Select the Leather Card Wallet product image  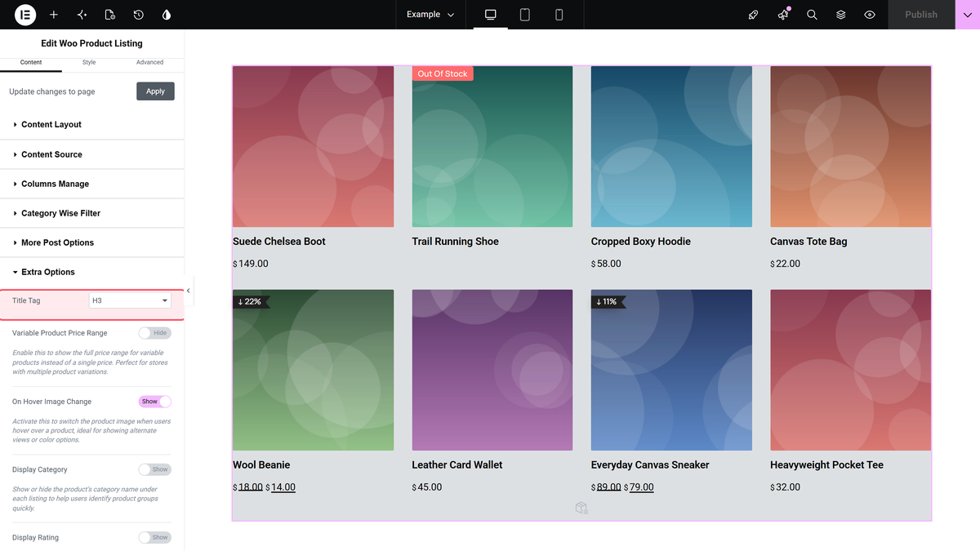[492, 370]
